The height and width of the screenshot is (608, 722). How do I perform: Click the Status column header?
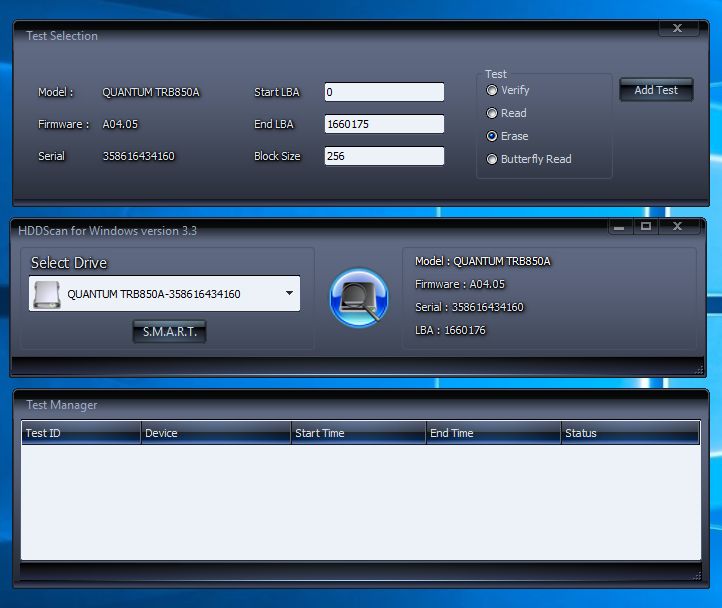[630, 433]
